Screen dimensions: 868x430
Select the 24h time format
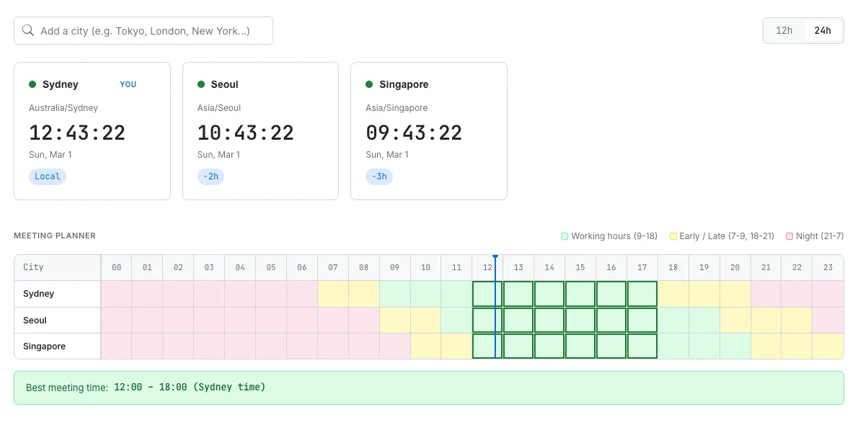pos(823,30)
